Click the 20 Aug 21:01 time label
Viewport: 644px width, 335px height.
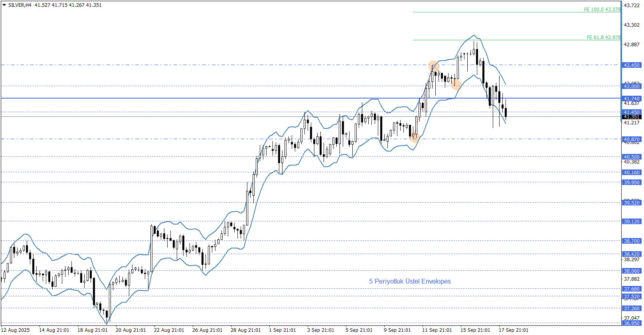(130, 330)
